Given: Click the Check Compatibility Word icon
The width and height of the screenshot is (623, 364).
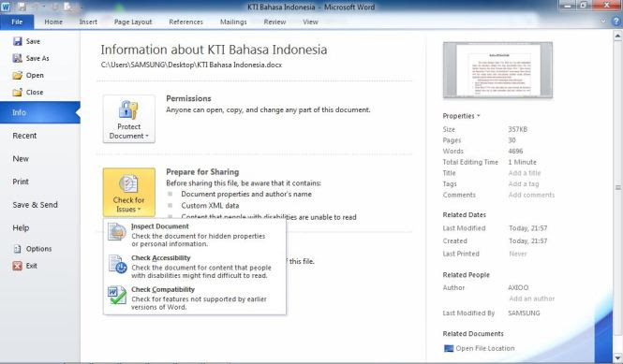Looking at the screenshot, I should (117, 296).
